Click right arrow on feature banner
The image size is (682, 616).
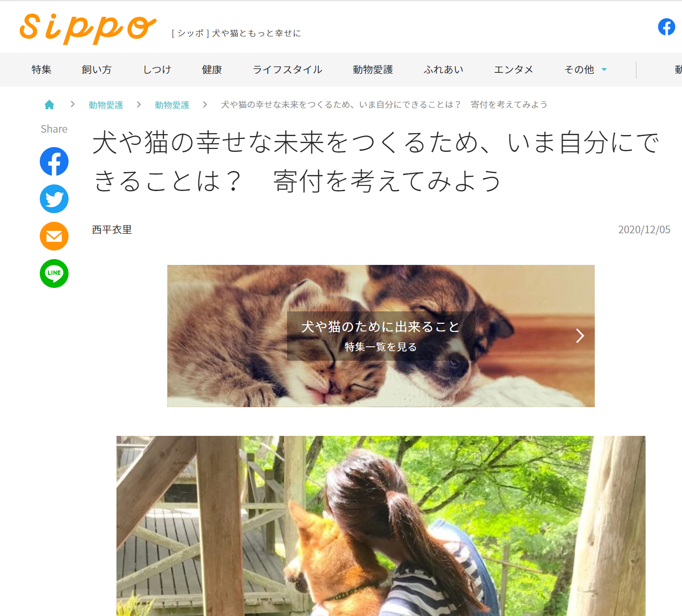click(580, 336)
